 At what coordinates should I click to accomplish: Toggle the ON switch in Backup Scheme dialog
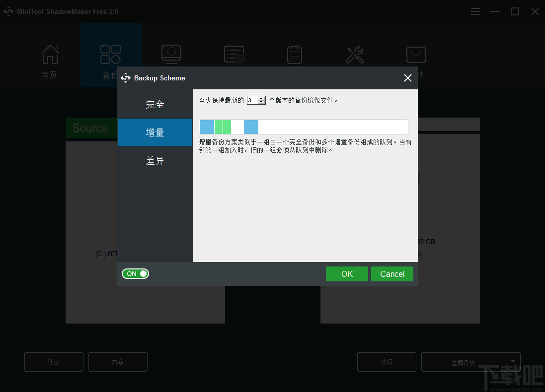[135, 273]
